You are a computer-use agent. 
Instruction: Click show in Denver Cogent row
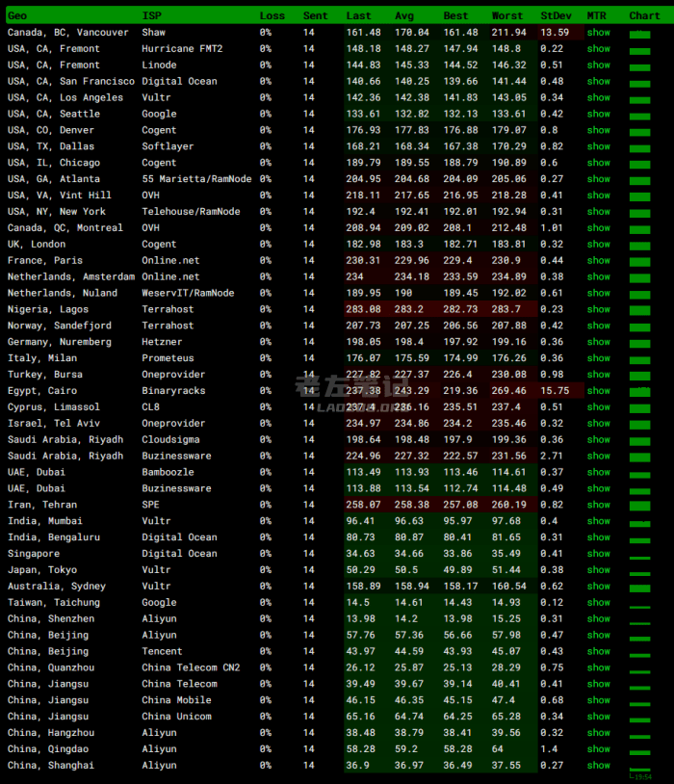(599, 130)
